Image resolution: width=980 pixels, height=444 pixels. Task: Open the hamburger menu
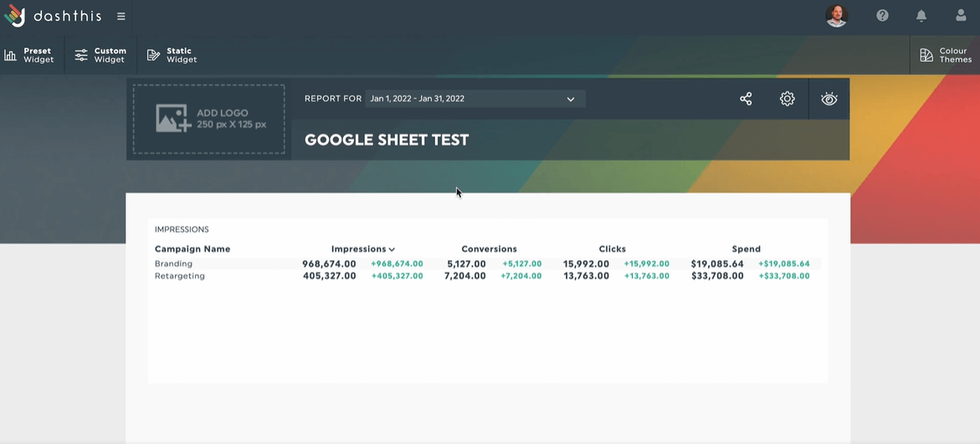(121, 16)
